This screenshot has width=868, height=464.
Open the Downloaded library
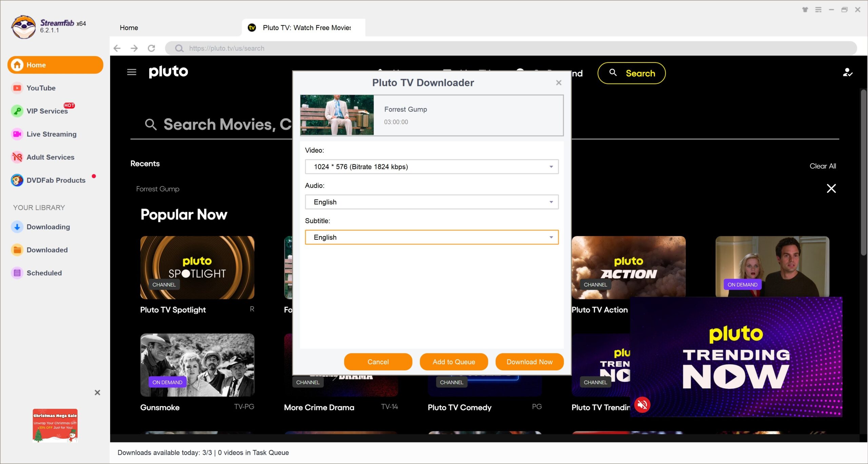(x=47, y=250)
